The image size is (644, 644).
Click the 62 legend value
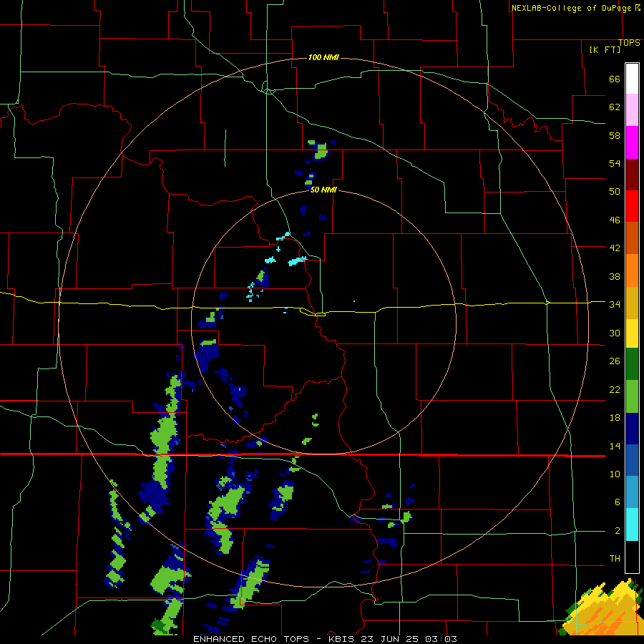(x=615, y=107)
